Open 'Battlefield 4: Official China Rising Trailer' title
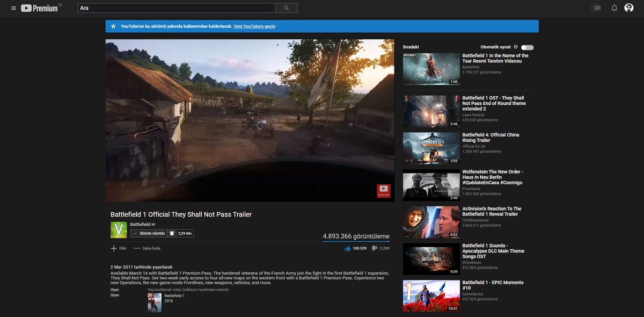Viewport: 644px width, 317px height. click(x=491, y=138)
